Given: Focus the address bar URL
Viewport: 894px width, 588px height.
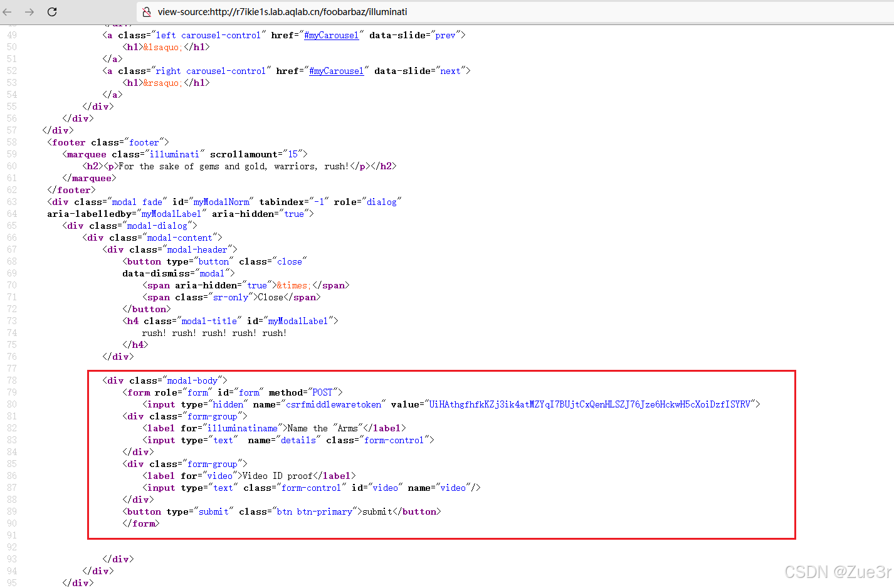Looking at the screenshot, I should pyautogui.click(x=282, y=12).
